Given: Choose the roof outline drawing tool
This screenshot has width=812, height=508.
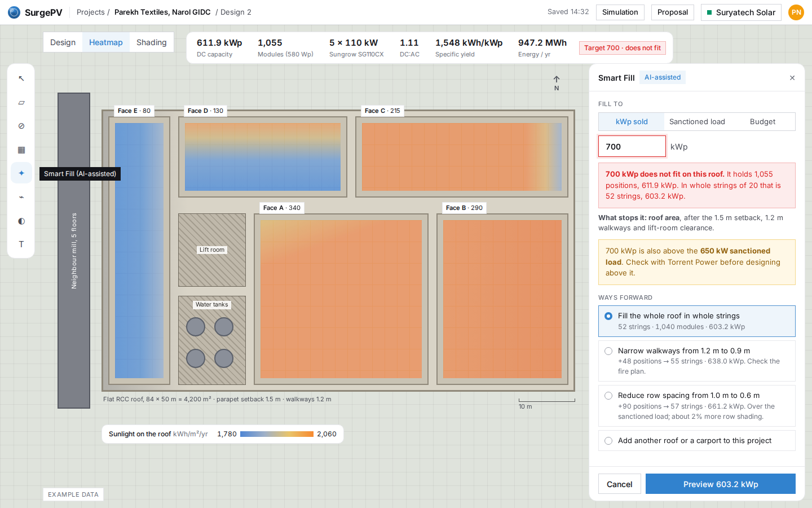Looking at the screenshot, I should coord(21,102).
